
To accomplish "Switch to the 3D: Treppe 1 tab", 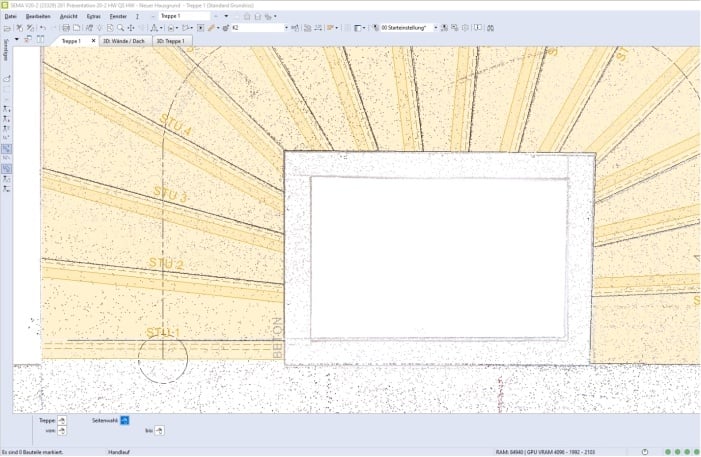I will tap(170, 41).
